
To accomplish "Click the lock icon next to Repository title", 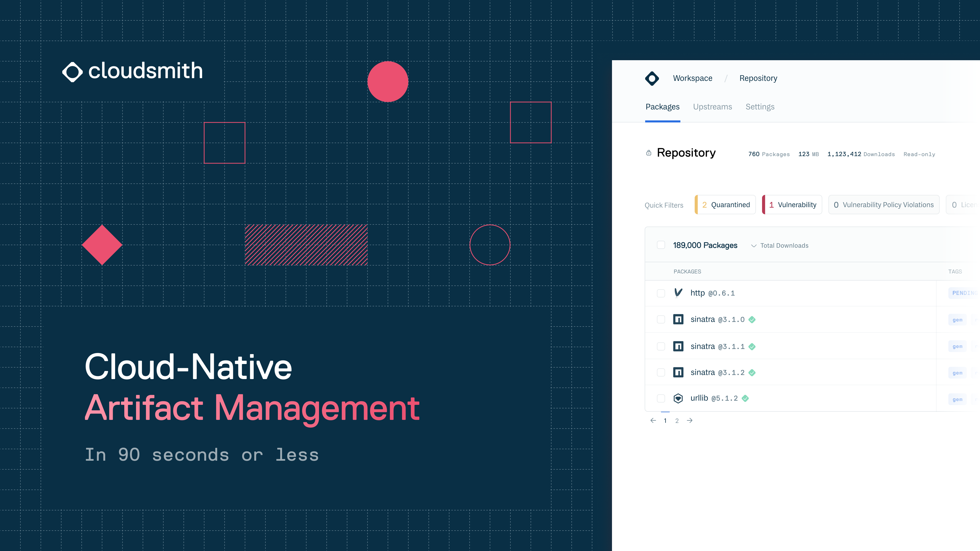I will coord(649,153).
